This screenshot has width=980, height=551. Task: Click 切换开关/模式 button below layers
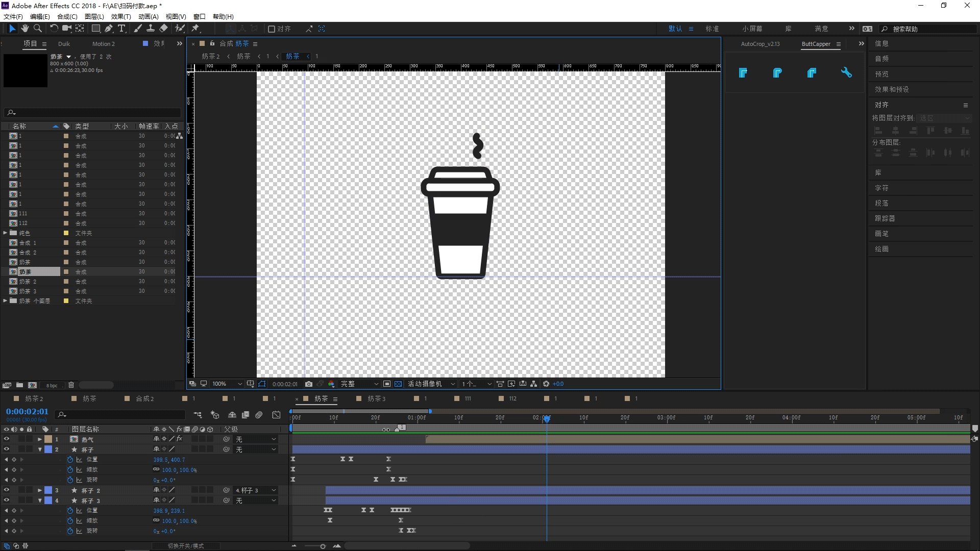[x=186, y=546]
